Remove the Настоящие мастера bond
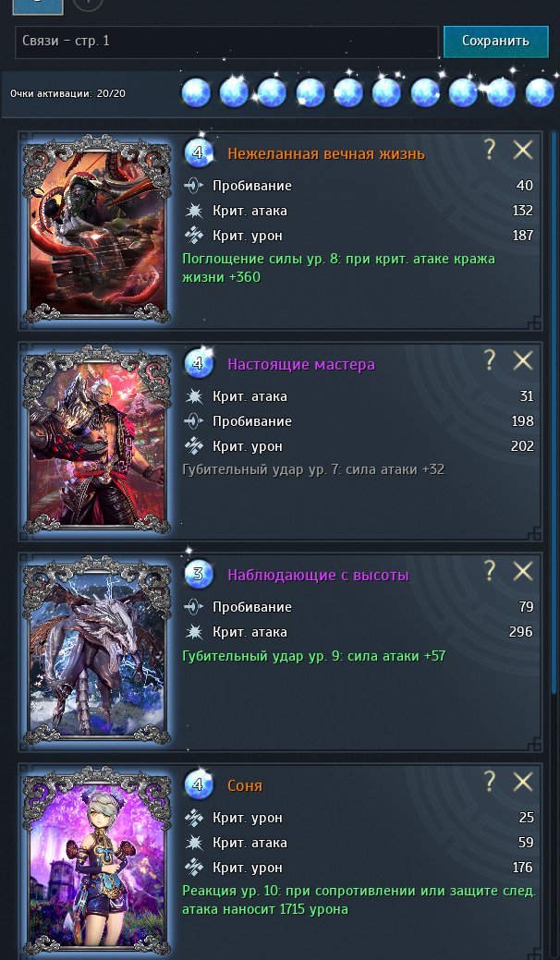 [x=523, y=360]
